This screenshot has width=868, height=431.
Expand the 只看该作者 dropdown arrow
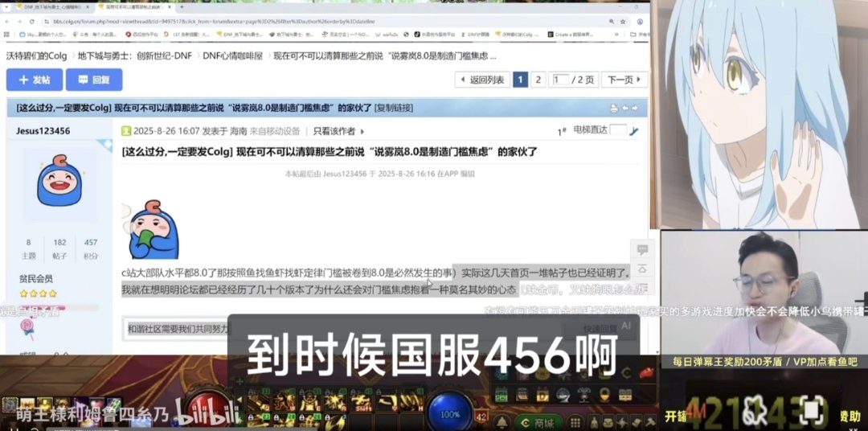tap(362, 132)
